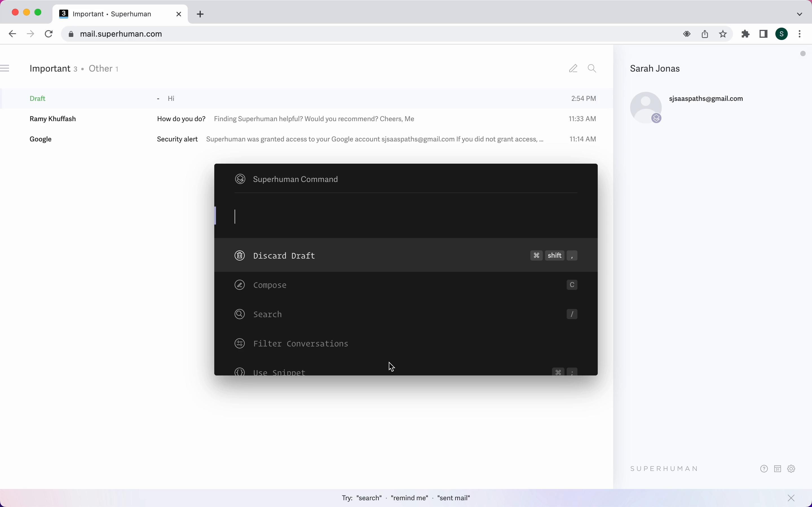The height and width of the screenshot is (507, 812).
Task: Bookmark the page with the star icon
Action: [723, 34]
